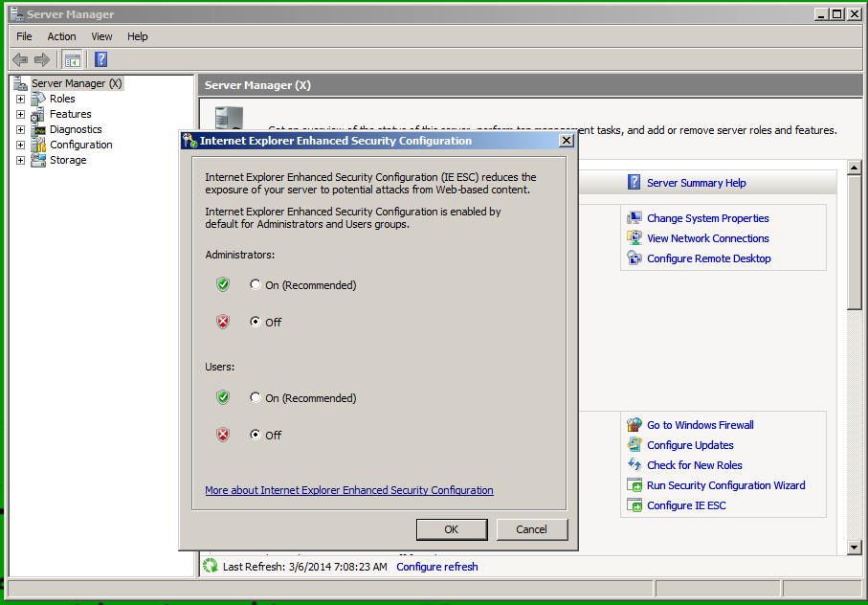868x605 pixels.
Task: Select On (Recommended) for Users
Action: [255, 397]
